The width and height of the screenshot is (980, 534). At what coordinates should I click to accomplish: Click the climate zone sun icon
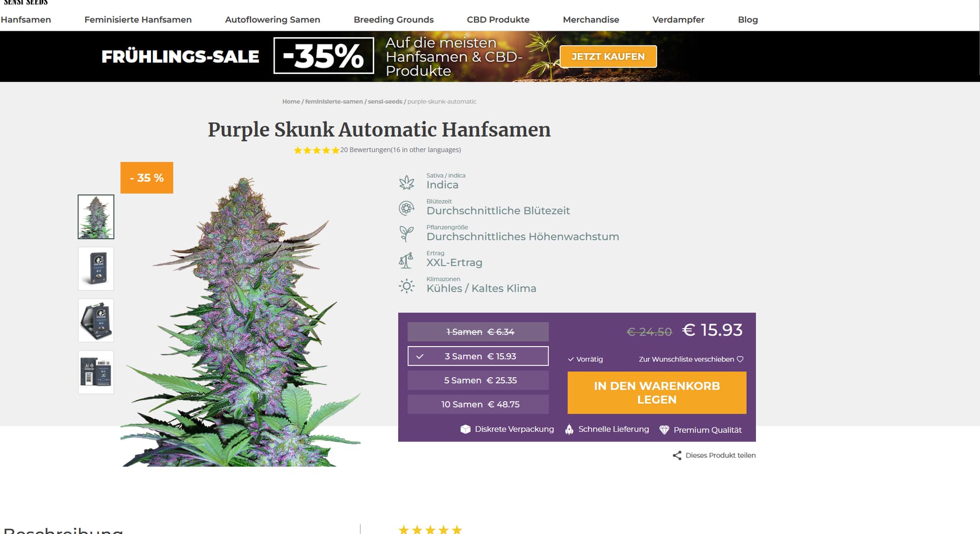click(x=406, y=286)
